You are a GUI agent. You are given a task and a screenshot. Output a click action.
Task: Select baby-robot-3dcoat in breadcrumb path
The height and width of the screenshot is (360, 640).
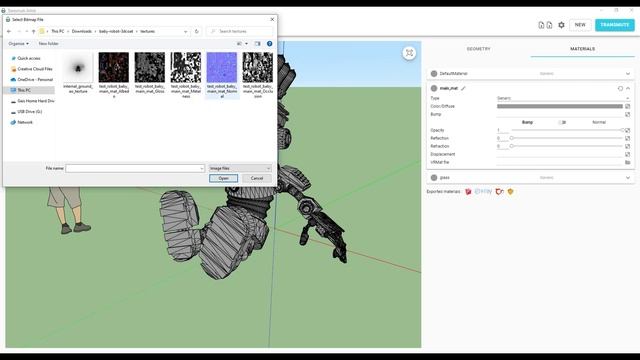(x=116, y=31)
